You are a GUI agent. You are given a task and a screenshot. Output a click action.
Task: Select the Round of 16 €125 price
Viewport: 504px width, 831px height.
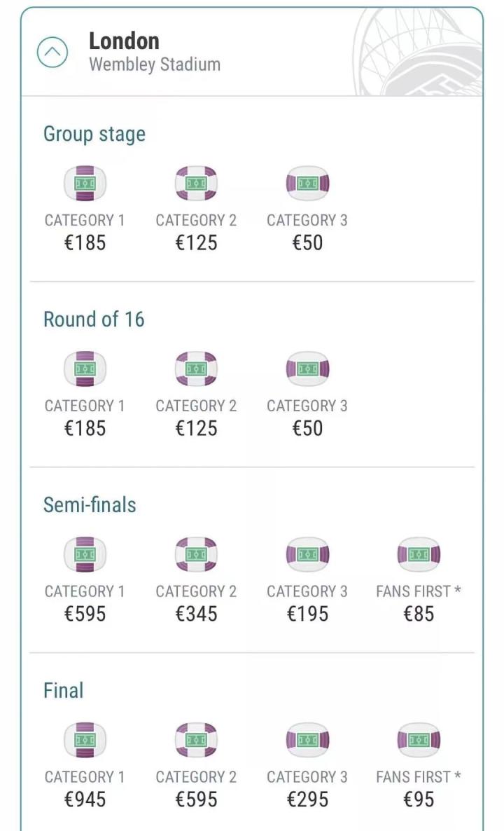pos(196,428)
